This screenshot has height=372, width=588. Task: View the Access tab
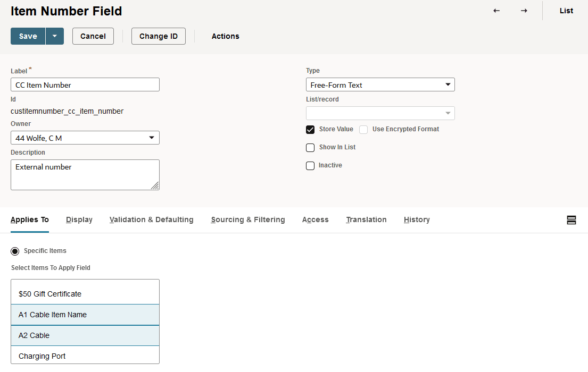coord(315,219)
